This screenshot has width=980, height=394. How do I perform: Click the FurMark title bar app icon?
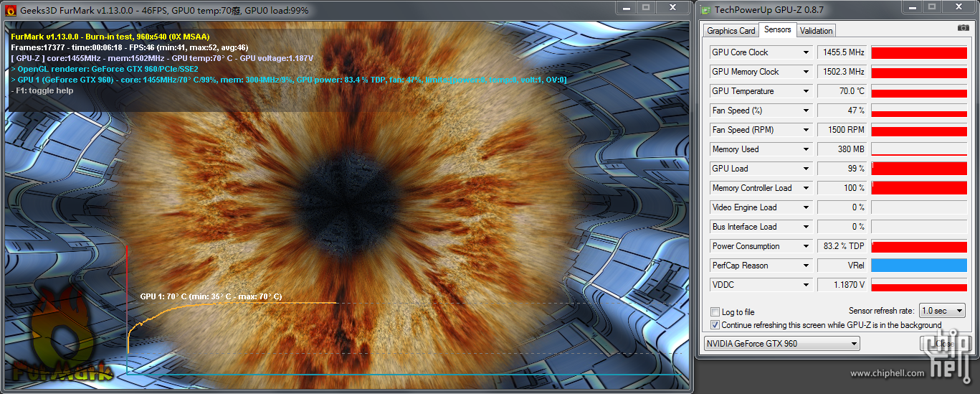pos(11,9)
